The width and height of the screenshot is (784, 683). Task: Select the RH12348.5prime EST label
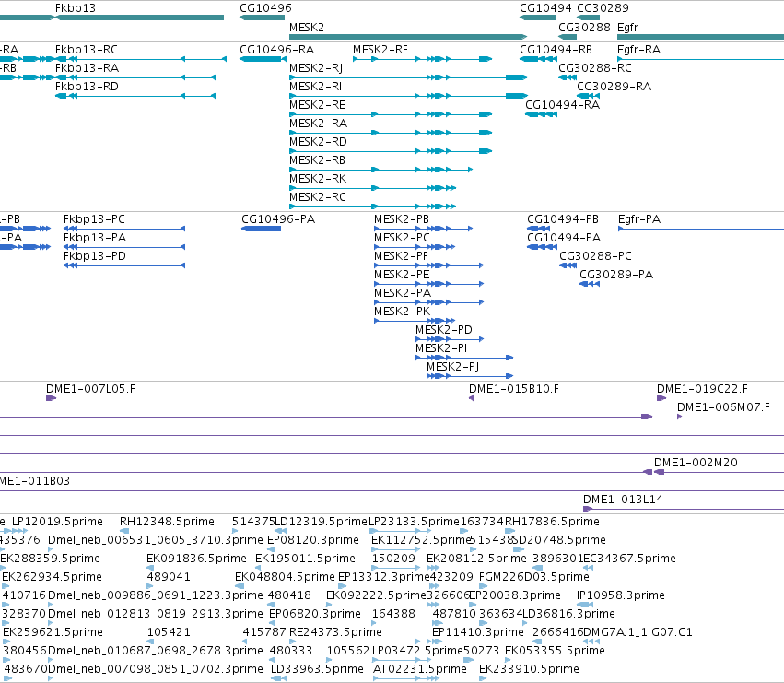(x=167, y=522)
